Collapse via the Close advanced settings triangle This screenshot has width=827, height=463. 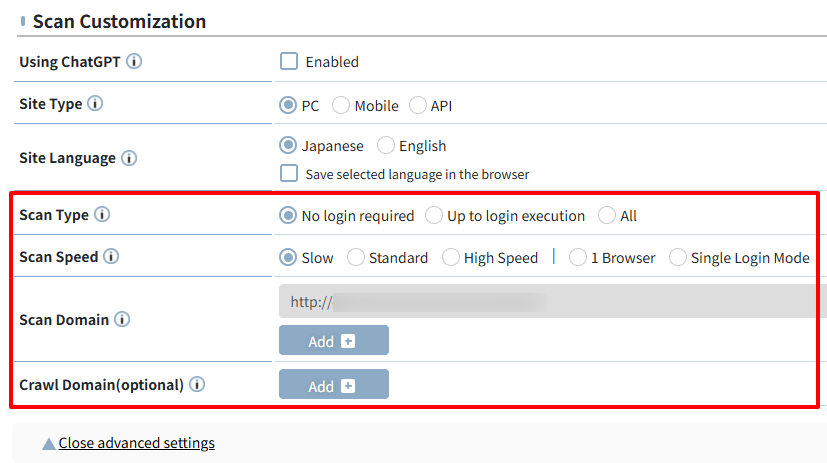point(49,443)
